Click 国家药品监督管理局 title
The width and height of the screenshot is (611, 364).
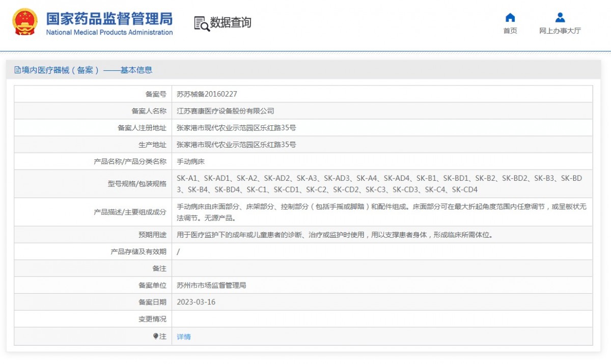[109, 18]
